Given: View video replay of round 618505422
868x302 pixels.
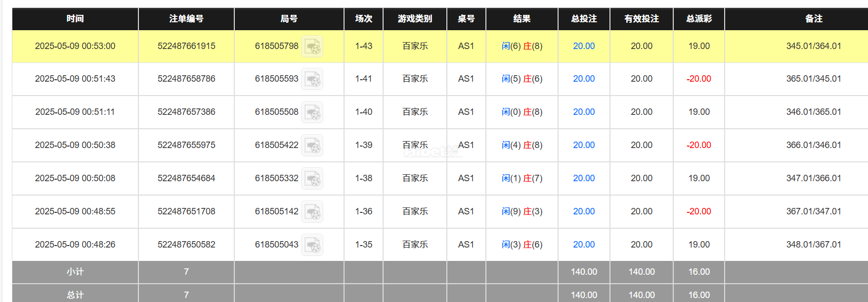Looking at the screenshot, I should tap(312, 146).
